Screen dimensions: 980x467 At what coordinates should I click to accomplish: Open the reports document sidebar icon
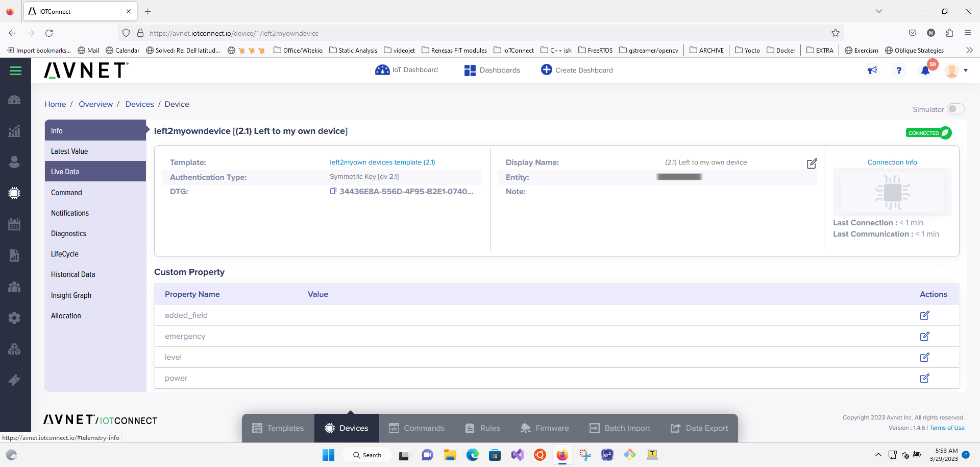click(x=14, y=255)
